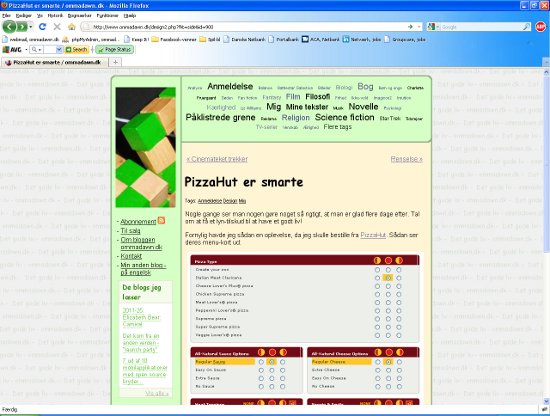The height and width of the screenshot is (416, 550).
Task: Reload the page with the refresh icon
Action: coord(42,27)
